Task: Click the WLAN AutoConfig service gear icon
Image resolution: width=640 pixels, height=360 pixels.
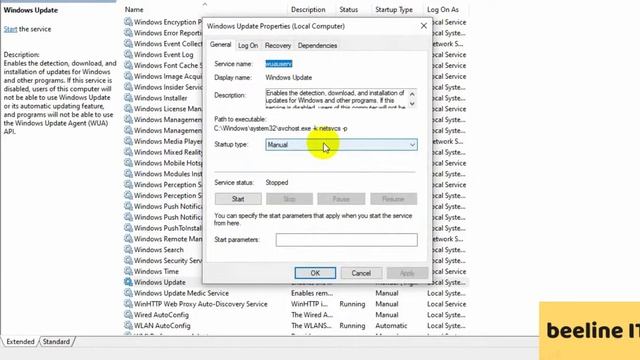Action: pyautogui.click(x=128, y=325)
